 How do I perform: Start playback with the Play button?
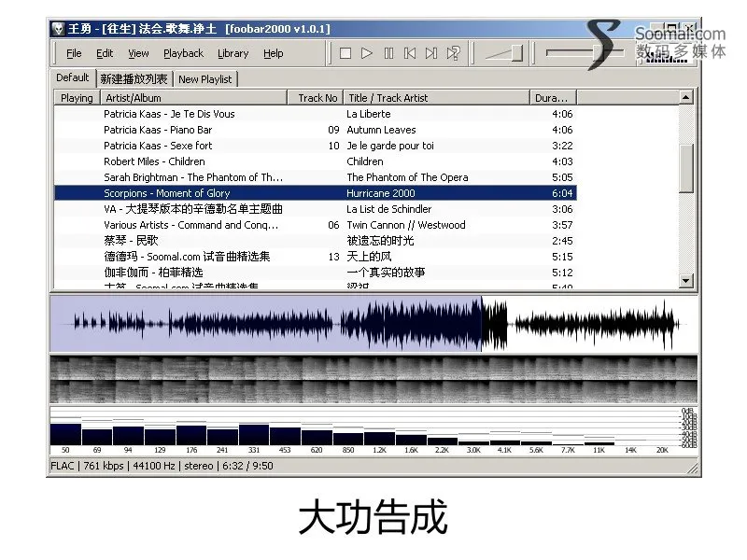click(x=366, y=53)
